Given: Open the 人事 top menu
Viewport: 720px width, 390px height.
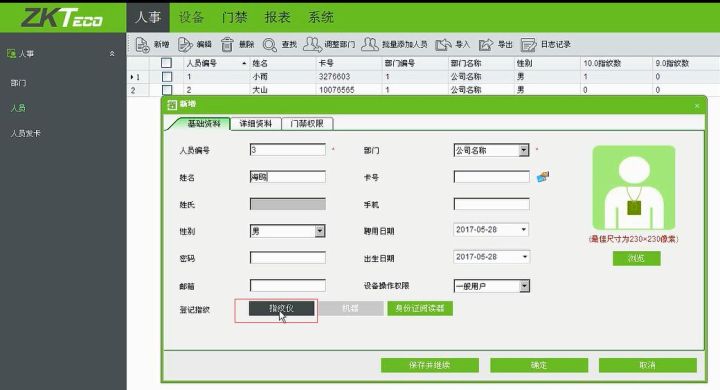Looking at the screenshot, I should [148, 17].
